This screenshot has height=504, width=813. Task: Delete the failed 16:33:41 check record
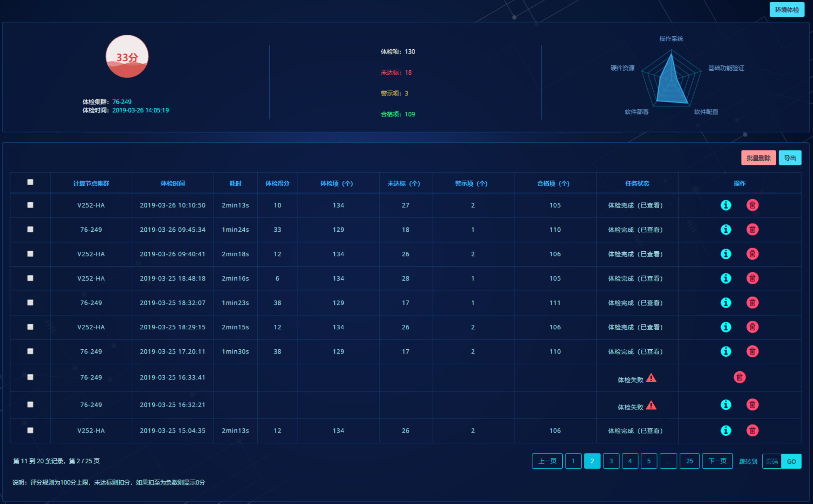click(x=739, y=377)
